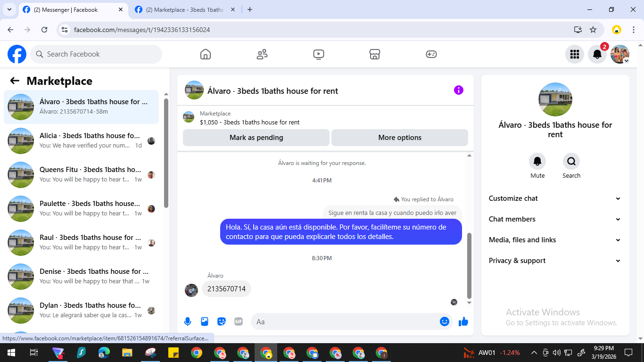The image size is (644, 362).
Task: Open the account profile picture menu
Action: 620,54
